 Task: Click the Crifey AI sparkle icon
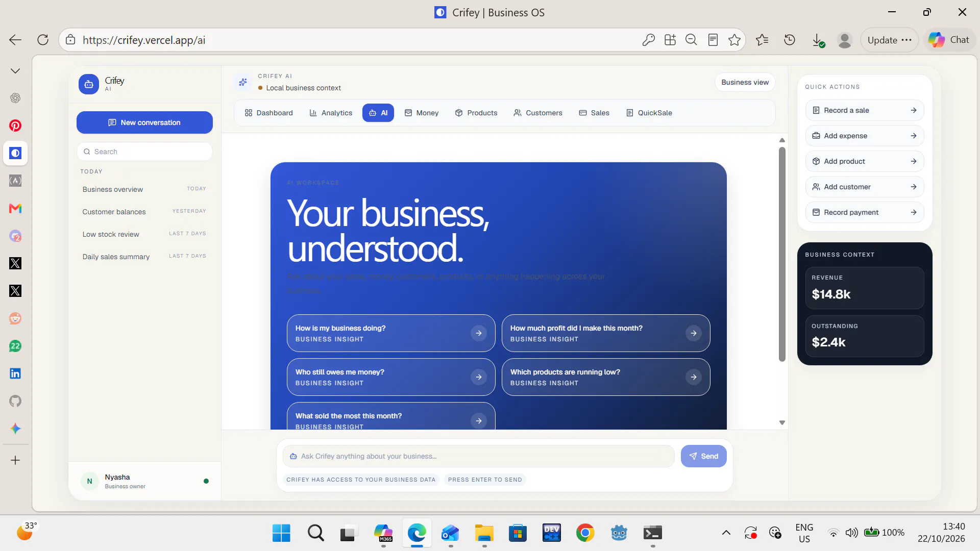point(243,82)
